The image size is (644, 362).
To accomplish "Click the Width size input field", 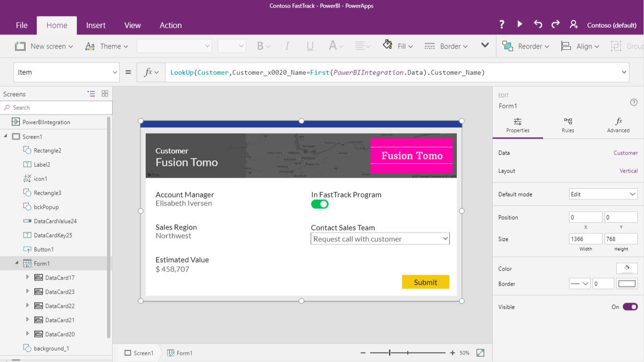I will coord(585,239).
